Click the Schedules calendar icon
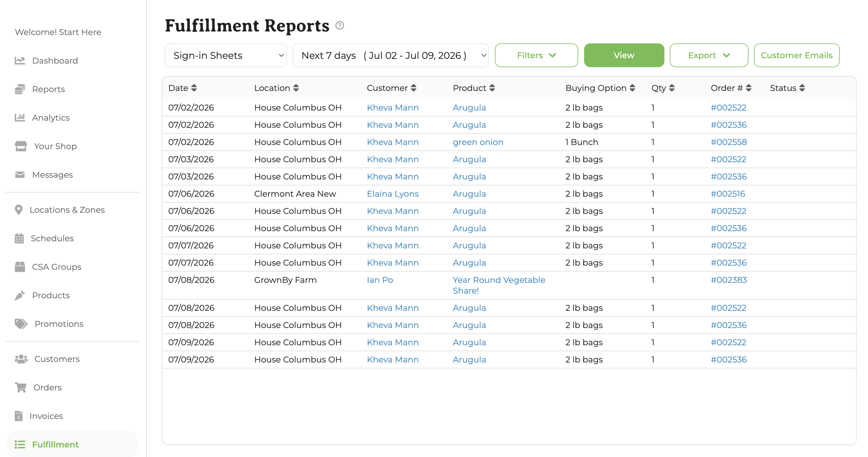Image resolution: width=868 pixels, height=457 pixels. 19,238
